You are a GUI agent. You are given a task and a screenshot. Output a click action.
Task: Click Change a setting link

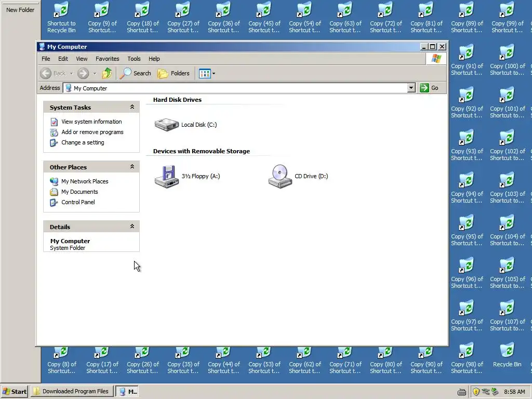[x=83, y=142]
